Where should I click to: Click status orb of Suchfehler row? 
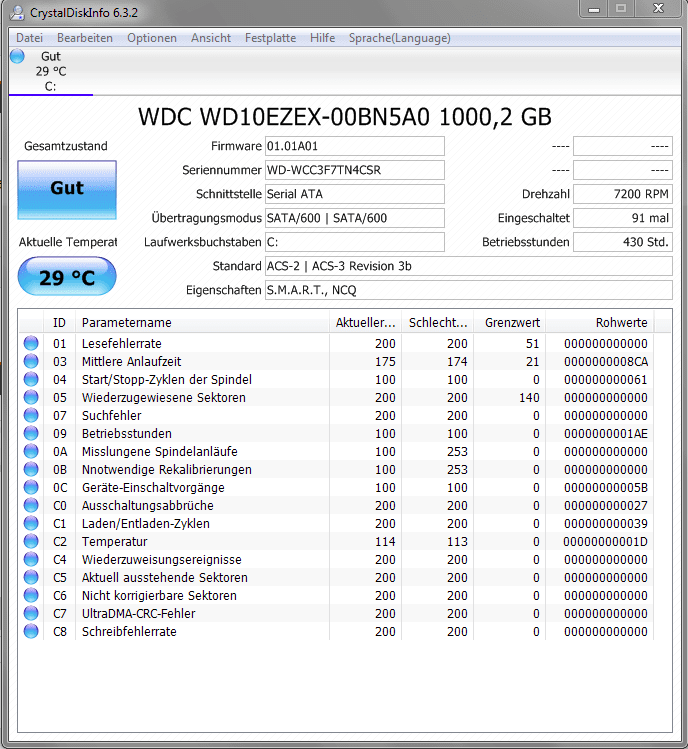[x=31, y=415]
